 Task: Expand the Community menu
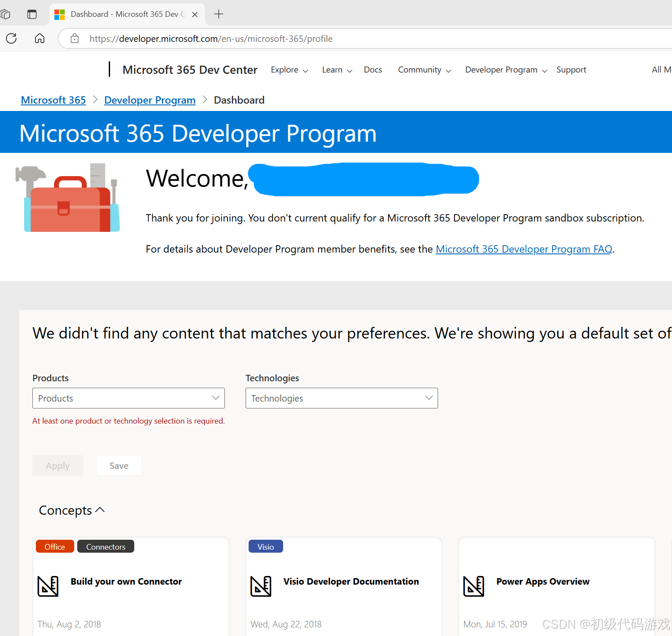425,70
